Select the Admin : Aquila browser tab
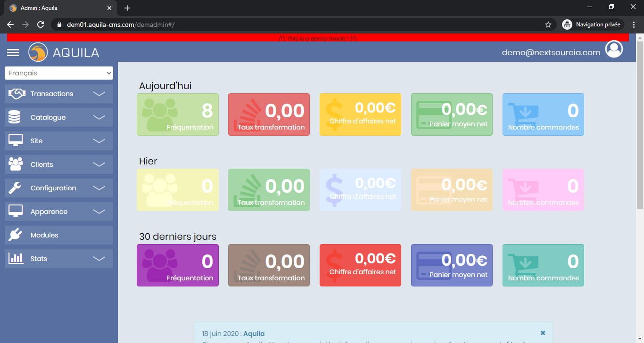Viewport: 644px width, 343px height. coord(57,8)
